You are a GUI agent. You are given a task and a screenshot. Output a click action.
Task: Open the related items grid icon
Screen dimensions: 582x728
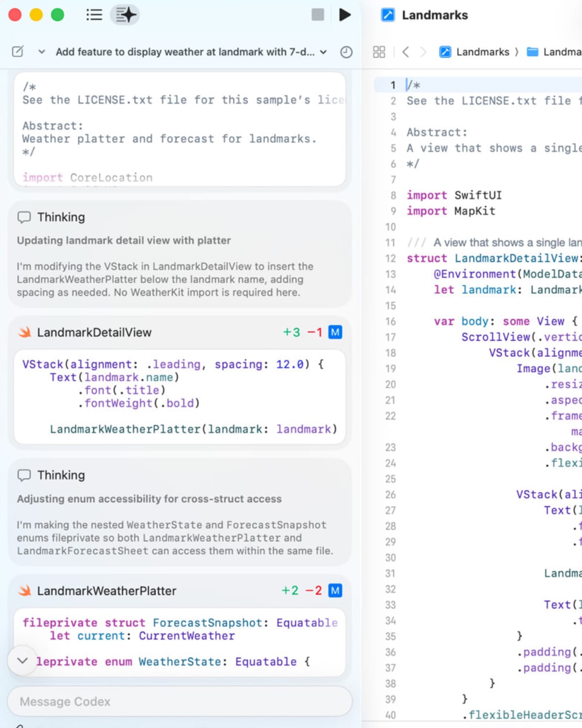(x=379, y=52)
